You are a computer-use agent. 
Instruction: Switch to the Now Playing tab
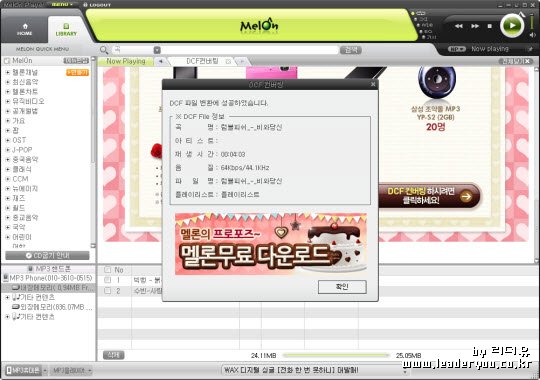pos(126,61)
